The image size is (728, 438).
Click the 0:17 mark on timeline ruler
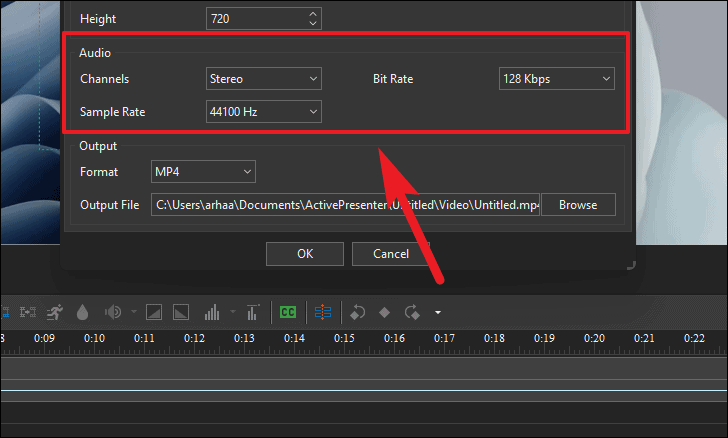click(444, 338)
